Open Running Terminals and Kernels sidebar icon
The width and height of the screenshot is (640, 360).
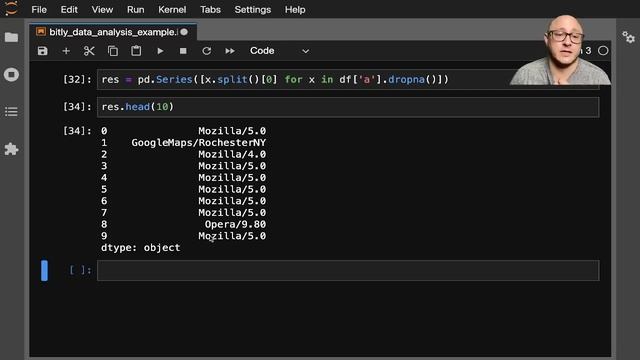coord(11,75)
